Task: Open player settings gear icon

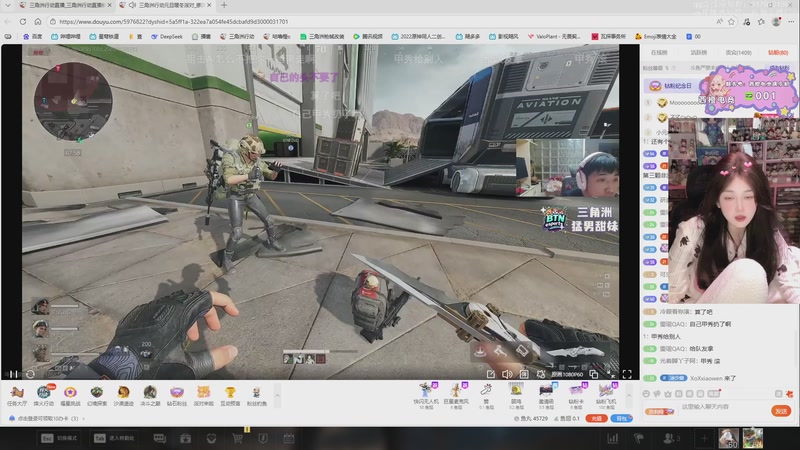Action: (540, 374)
